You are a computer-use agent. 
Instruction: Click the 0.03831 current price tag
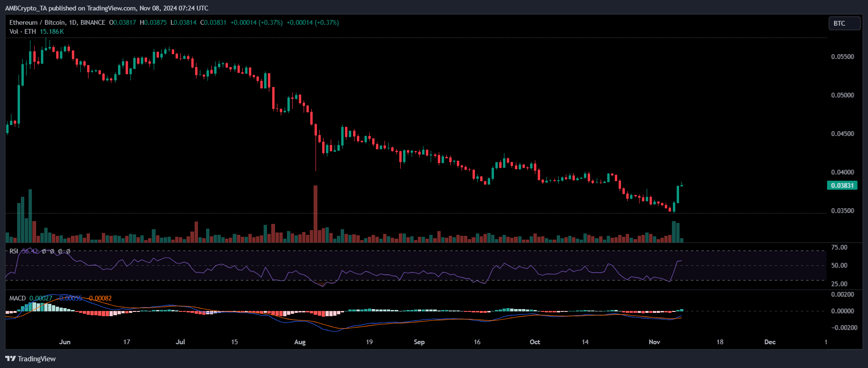(842, 185)
